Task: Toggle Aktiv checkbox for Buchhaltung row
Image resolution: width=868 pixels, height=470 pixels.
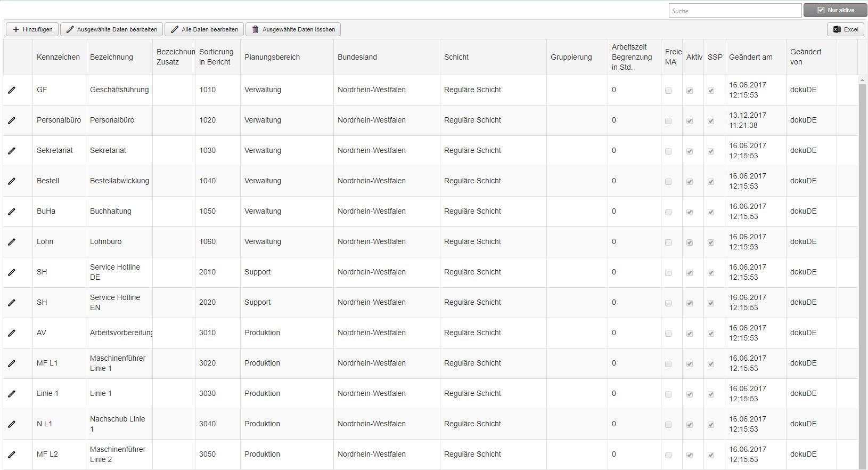Action: point(690,212)
